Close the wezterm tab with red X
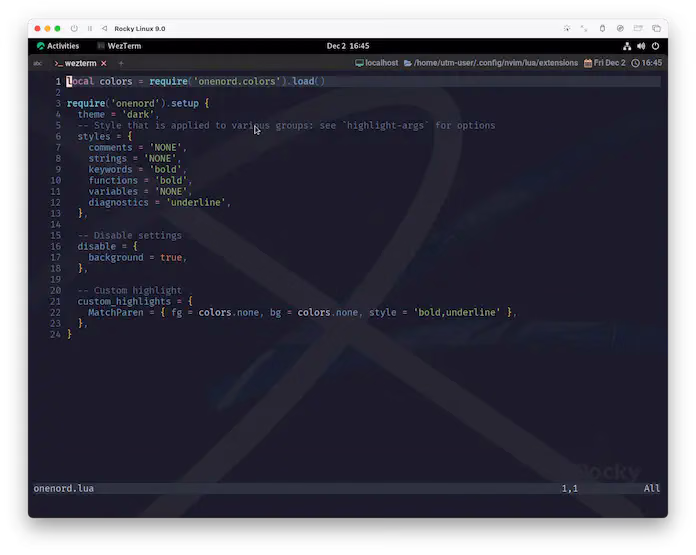The width and height of the screenshot is (696, 555). click(103, 63)
